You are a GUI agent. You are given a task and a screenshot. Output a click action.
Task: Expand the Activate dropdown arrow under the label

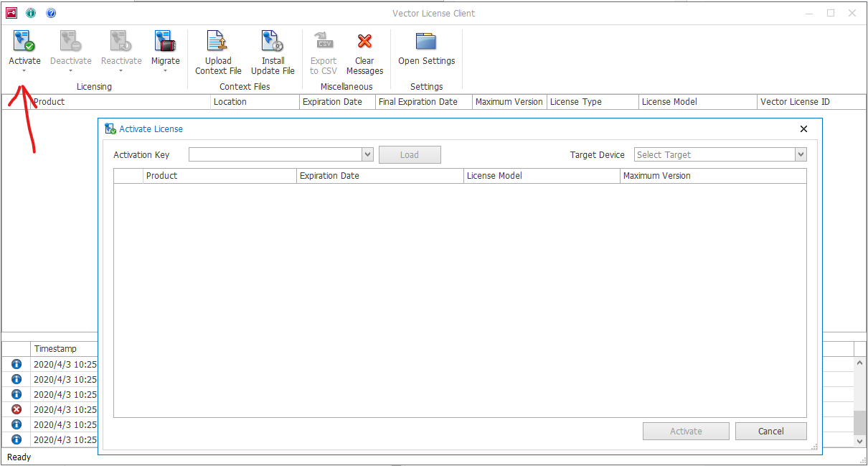pos(24,71)
